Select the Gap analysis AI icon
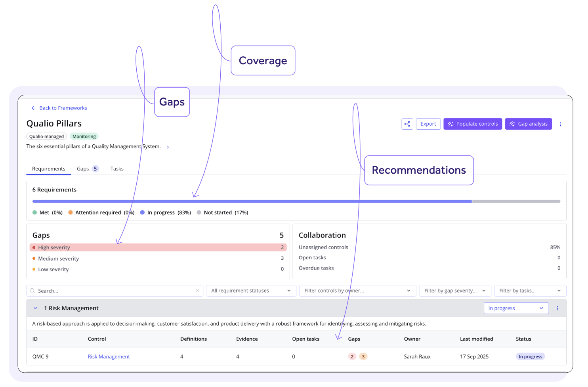 (x=512, y=124)
